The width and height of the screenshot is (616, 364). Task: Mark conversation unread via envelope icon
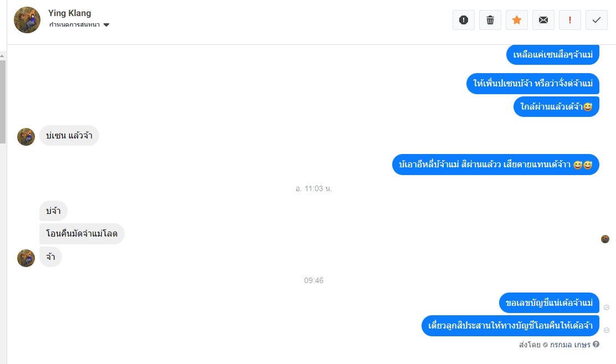(543, 20)
